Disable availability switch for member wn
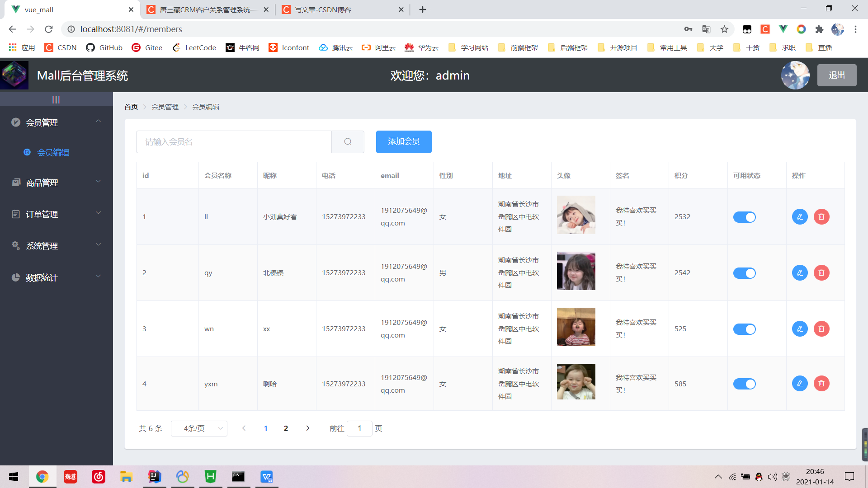The width and height of the screenshot is (868, 488). 744,329
